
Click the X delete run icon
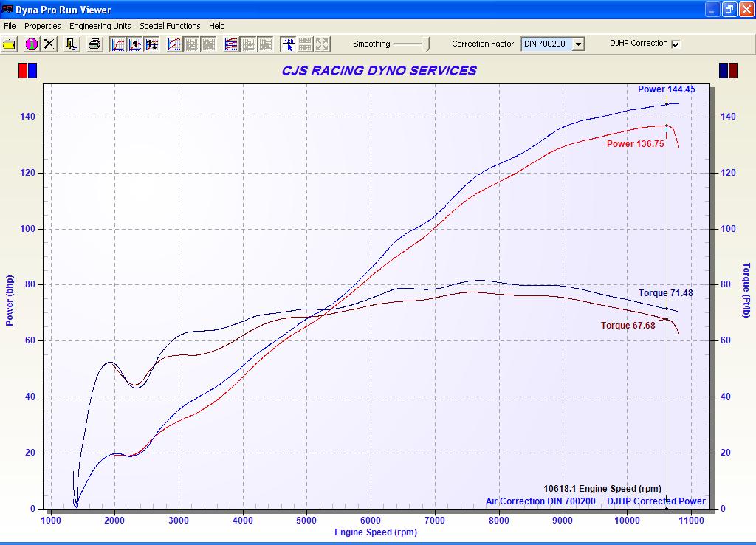coord(49,44)
